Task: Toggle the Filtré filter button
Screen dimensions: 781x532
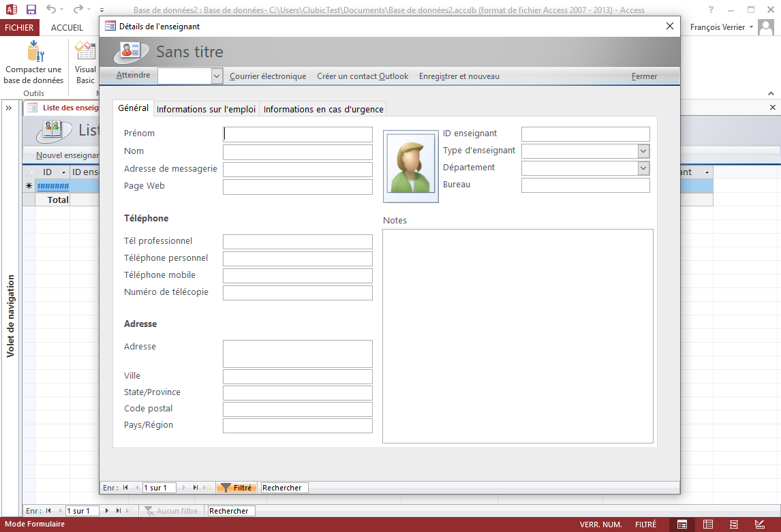Action: [x=236, y=488]
